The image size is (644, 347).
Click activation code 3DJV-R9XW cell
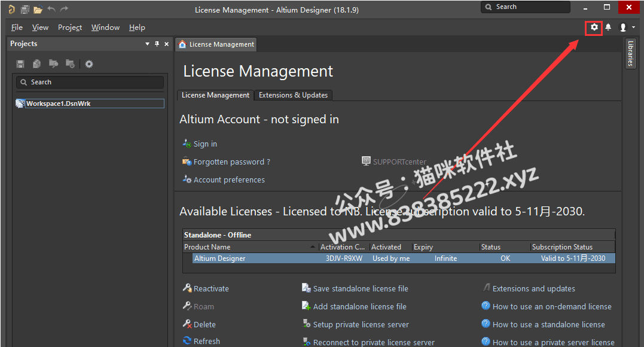coord(344,258)
